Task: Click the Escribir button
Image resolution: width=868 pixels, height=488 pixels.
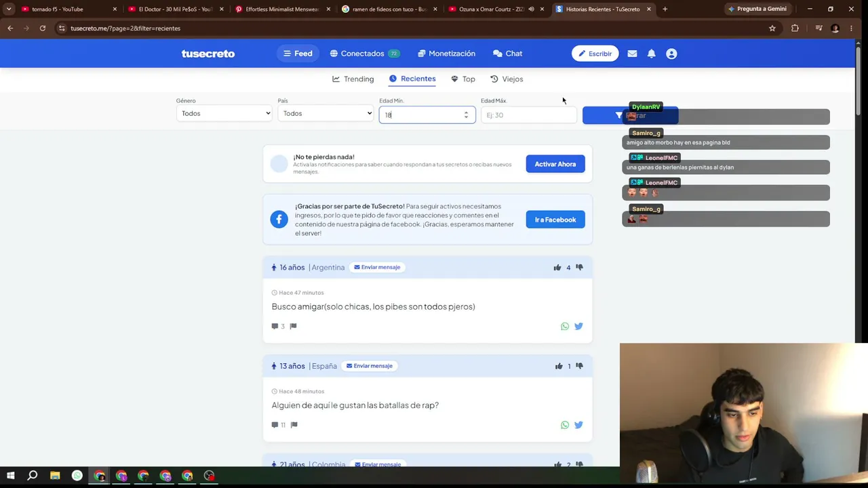Action: 595,54
